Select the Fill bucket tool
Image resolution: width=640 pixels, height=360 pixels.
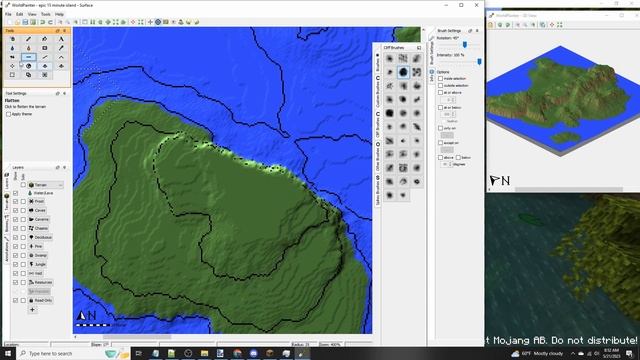tap(45, 39)
